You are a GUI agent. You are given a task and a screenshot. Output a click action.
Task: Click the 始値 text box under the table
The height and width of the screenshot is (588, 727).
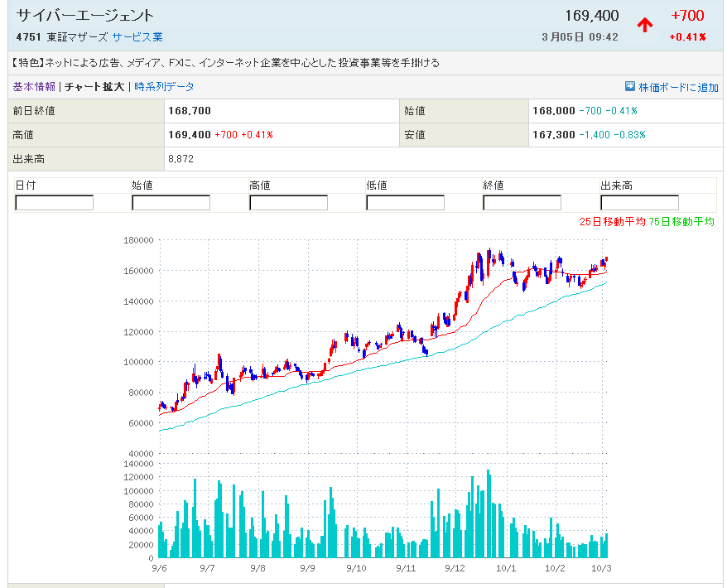[171, 203]
